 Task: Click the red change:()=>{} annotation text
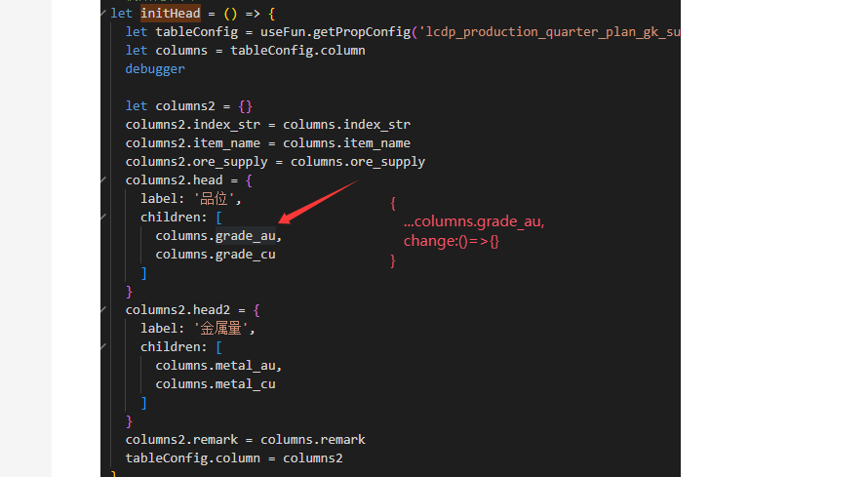click(451, 240)
